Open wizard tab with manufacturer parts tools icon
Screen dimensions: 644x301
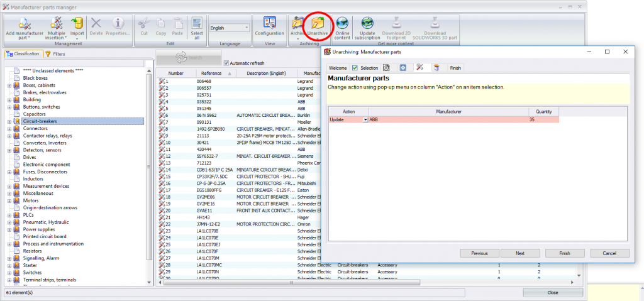[x=419, y=68]
